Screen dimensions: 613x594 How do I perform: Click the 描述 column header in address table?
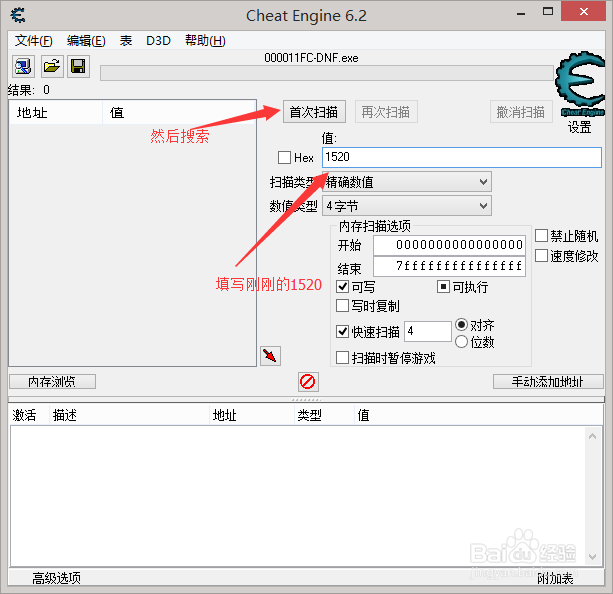tap(129, 415)
